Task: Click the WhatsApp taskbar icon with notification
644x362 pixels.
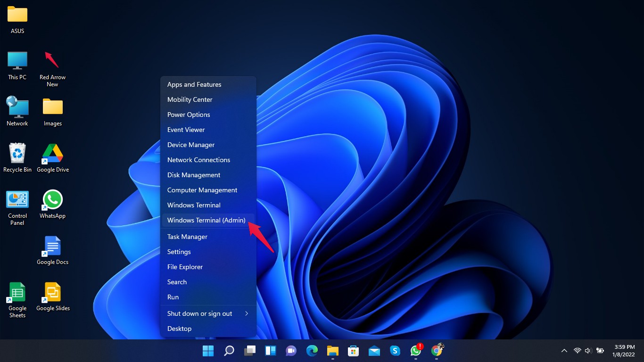Action: coord(416,351)
